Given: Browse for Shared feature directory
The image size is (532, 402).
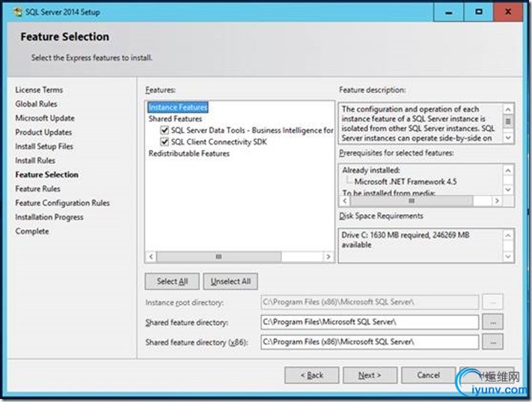Looking at the screenshot, I should 493,322.
